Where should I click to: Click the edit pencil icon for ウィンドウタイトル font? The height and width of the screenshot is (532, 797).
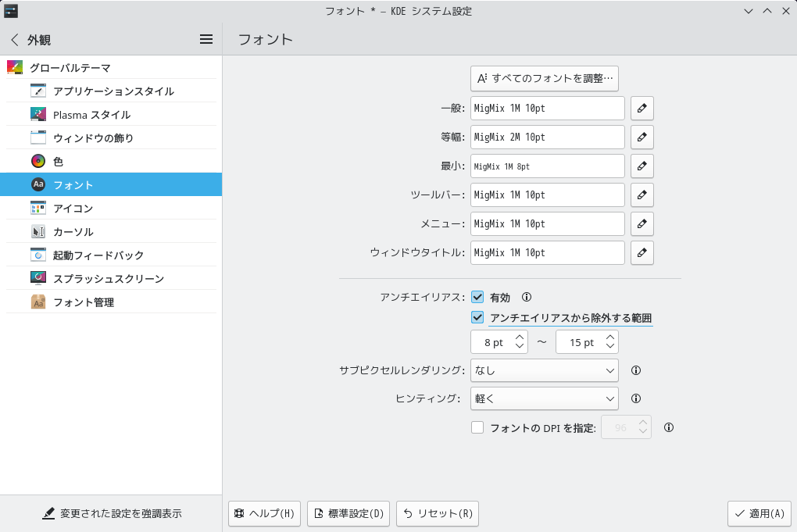coord(642,253)
